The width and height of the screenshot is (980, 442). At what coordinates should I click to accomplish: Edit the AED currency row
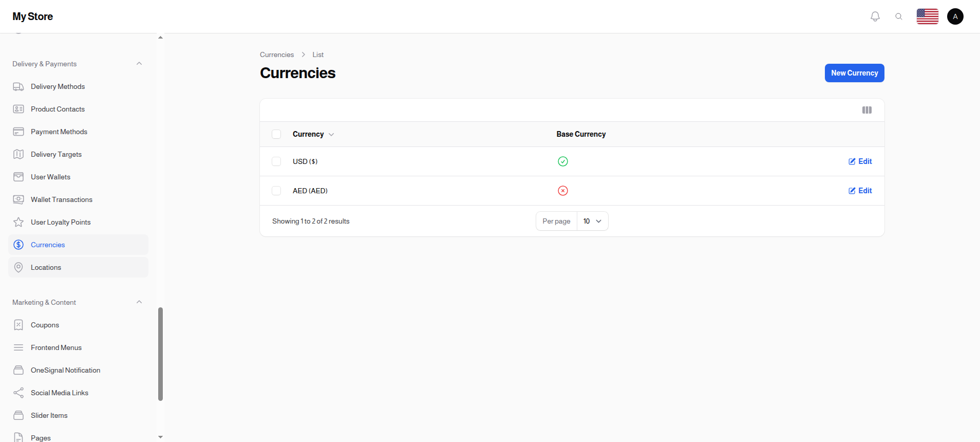pos(860,191)
